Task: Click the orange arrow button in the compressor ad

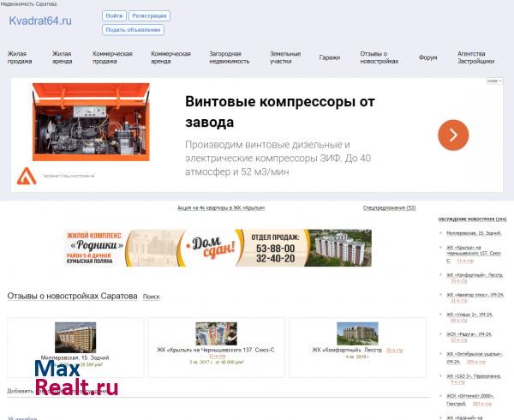Action: tap(453, 135)
